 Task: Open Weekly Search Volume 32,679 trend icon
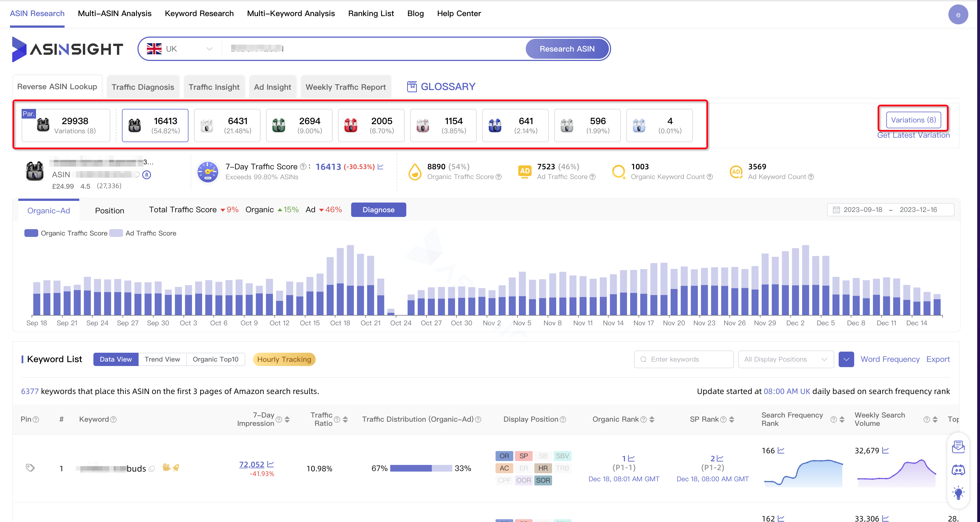885,450
